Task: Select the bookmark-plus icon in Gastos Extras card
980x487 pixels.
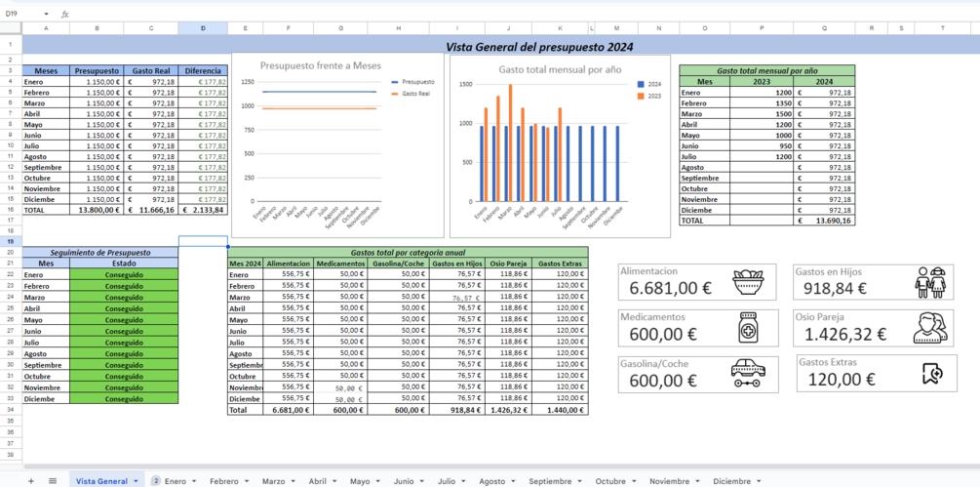Action: pyautogui.click(x=932, y=373)
